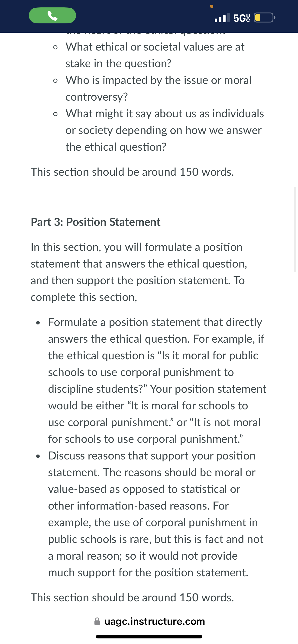Tap the home indicator bar
Image resolution: width=298 pixels, height=644 pixels.
(149, 637)
